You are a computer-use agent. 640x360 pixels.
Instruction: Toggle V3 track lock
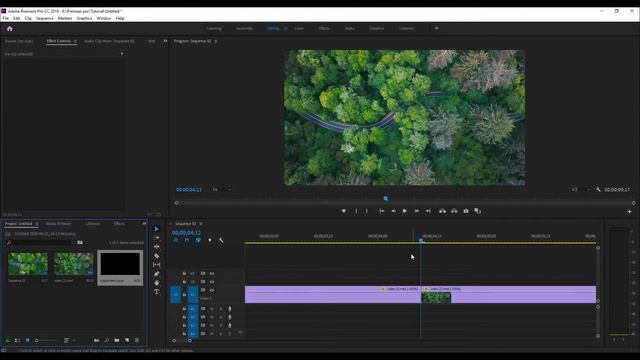pos(184,273)
